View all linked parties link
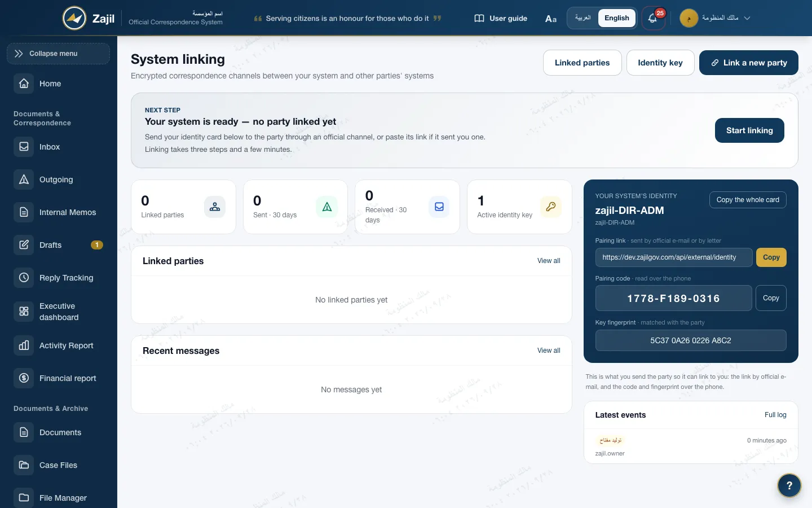 click(x=549, y=261)
